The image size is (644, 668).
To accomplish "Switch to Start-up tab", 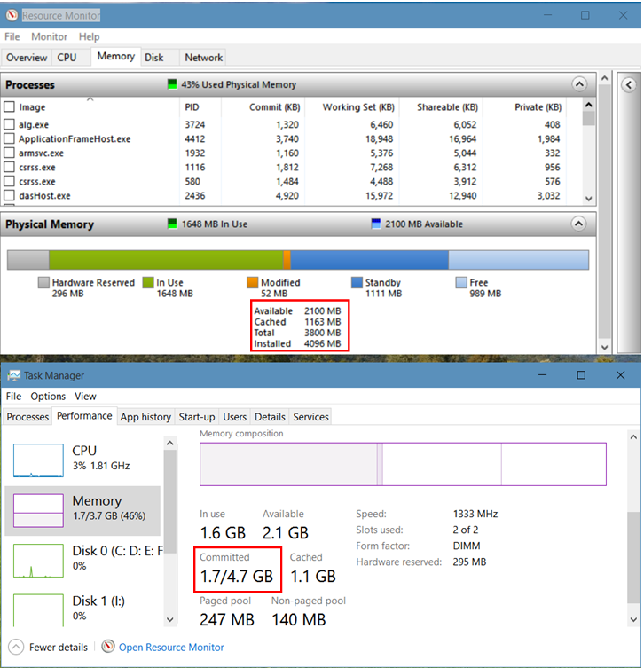I will [x=197, y=417].
